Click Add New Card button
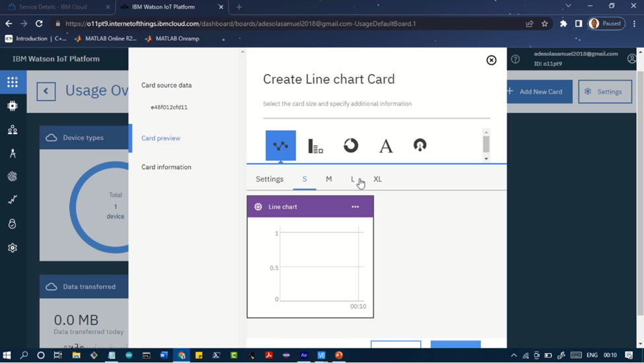The image size is (644, 363). (x=539, y=92)
